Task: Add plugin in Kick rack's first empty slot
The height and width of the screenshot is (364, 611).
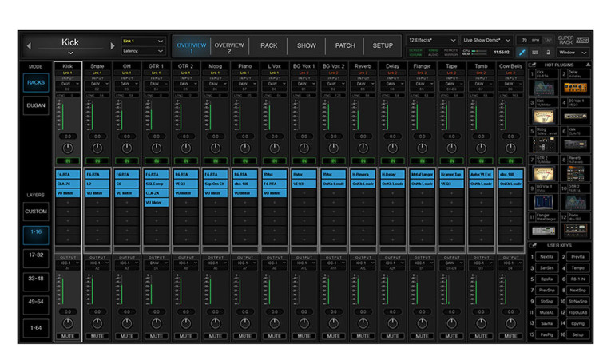Action: coord(68,203)
